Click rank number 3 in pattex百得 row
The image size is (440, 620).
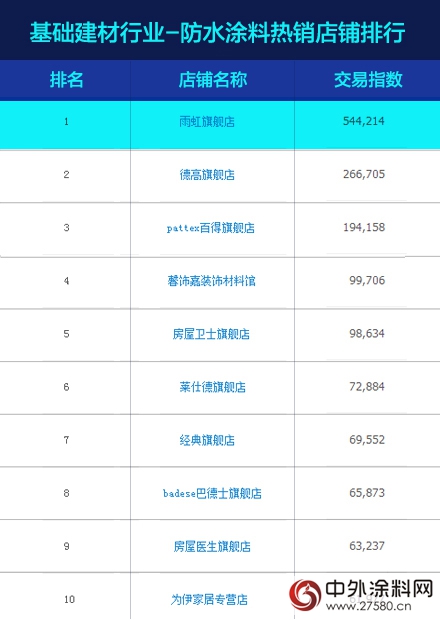(66, 228)
